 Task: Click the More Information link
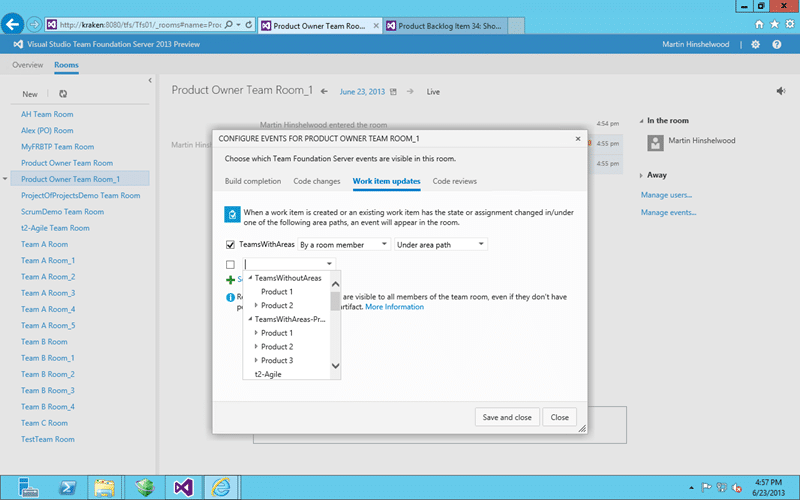[394, 307]
